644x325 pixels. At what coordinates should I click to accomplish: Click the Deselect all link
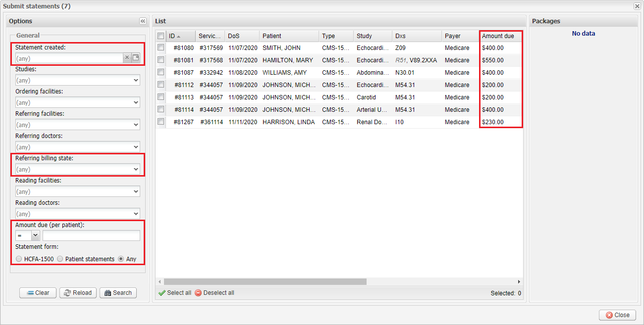[218, 293]
